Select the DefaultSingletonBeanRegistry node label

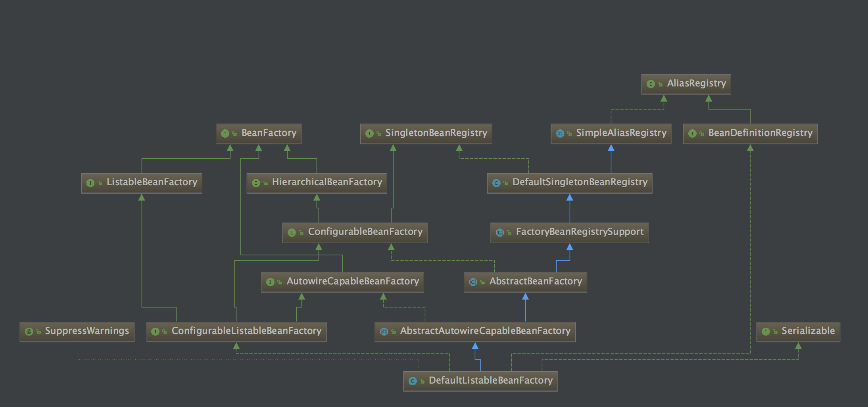point(580,182)
